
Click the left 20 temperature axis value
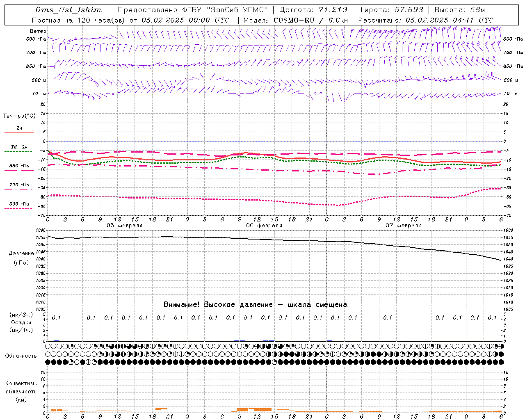pyautogui.click(x=43, y=105)
